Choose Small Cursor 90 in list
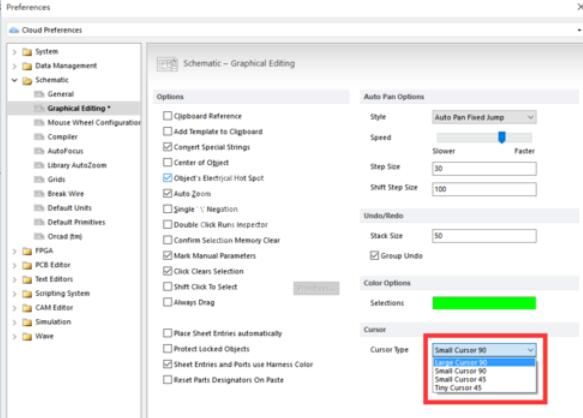 click(x=484, y=371)
